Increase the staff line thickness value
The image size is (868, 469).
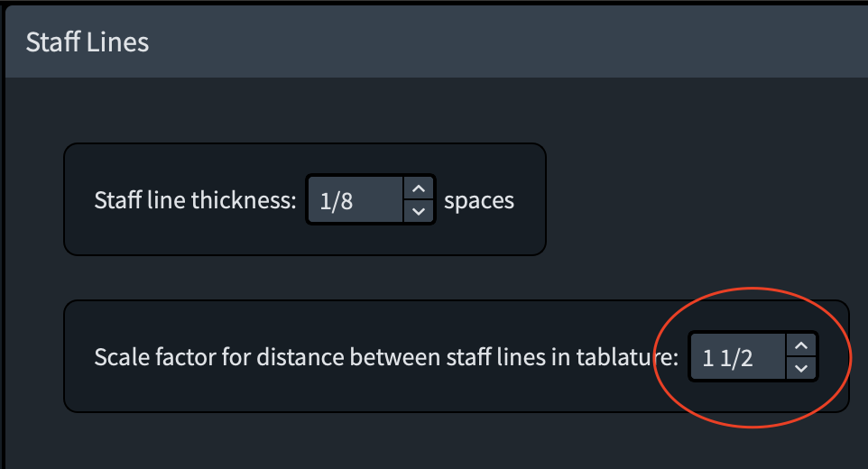pyautogui.click(x=417, y=189)
